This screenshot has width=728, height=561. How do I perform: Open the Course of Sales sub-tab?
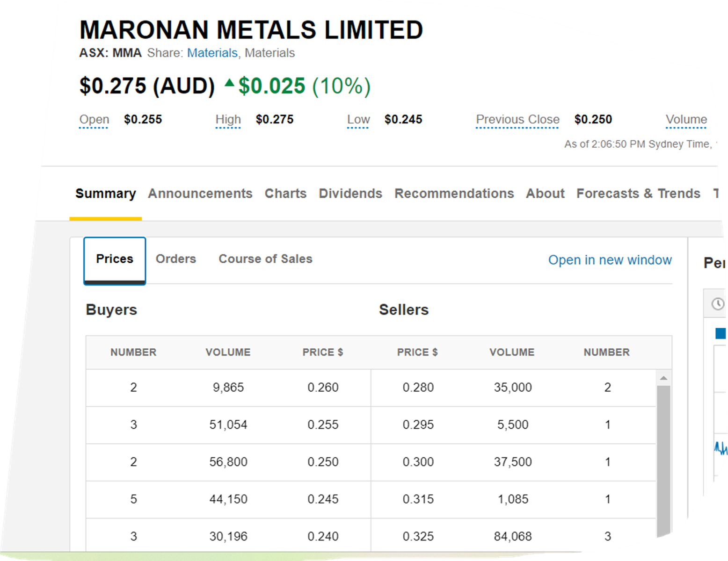(x=265, y=259)
